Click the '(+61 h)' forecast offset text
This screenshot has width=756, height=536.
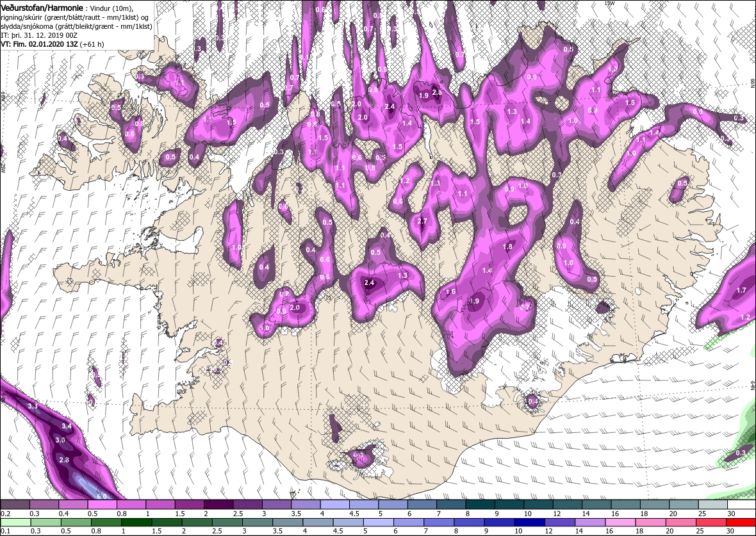tap(91, 44)
